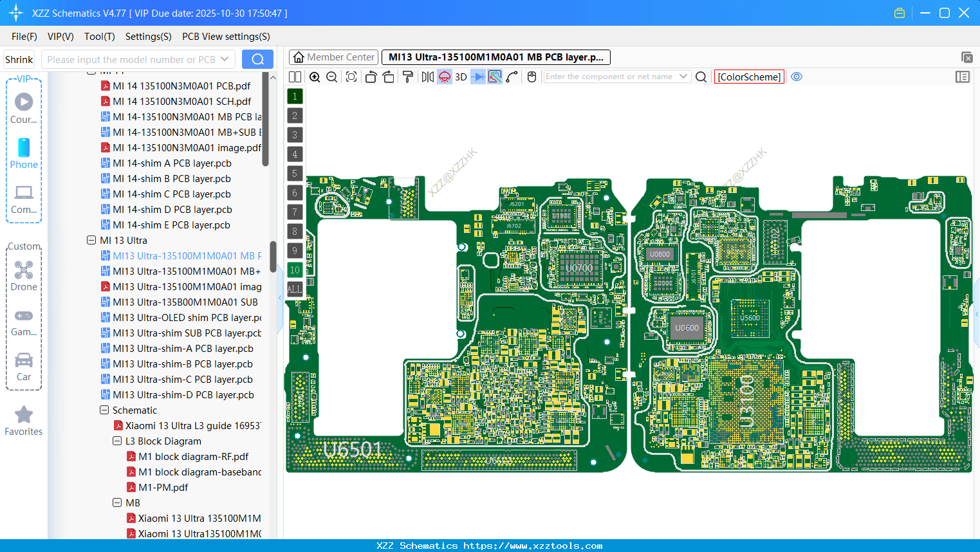The height and width of the screenshot is (552, 980).
Task: Collapse the MI 13 Ultra tree node
Action: (x=91, y=240)
